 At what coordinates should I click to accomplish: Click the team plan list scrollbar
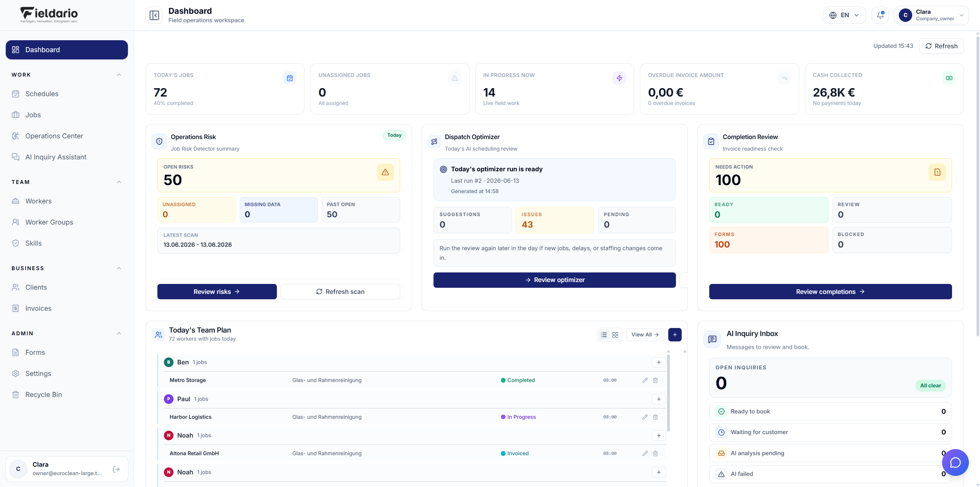coord(668,393)
